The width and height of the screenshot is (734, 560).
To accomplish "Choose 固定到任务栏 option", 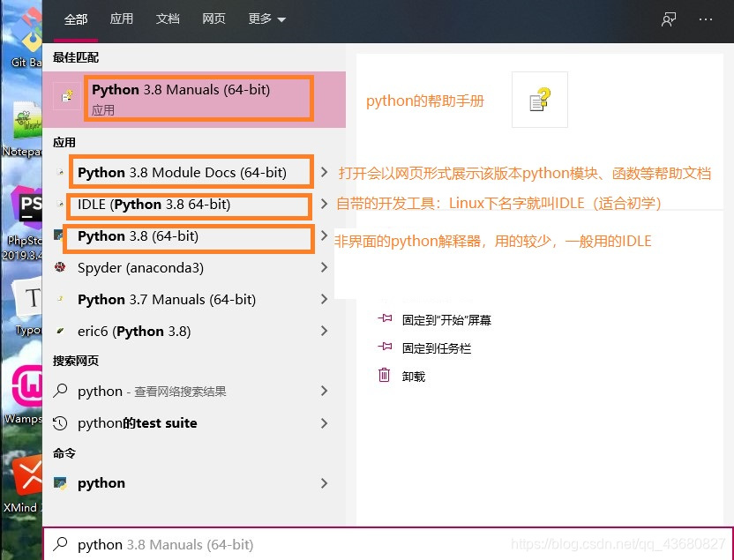I will pyautogui.click(x=437, y=348).
